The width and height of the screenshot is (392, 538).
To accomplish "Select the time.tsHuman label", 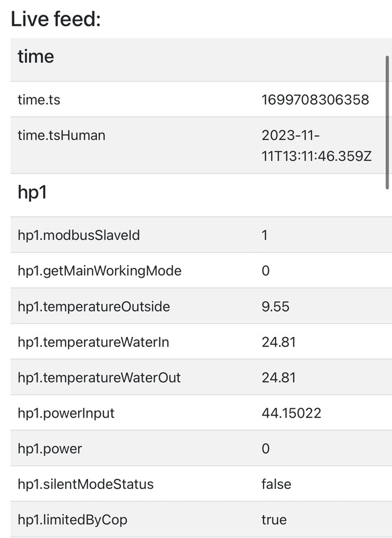I will point(61,135).
